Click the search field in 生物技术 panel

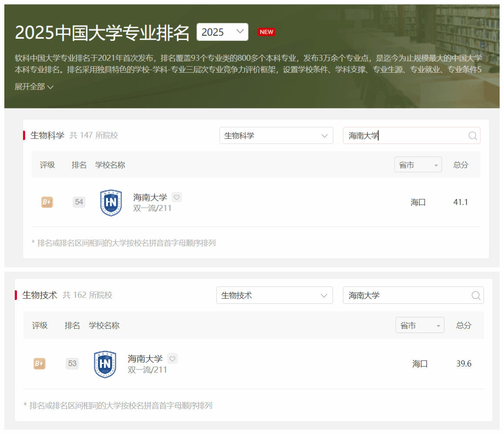pos(405,296)
